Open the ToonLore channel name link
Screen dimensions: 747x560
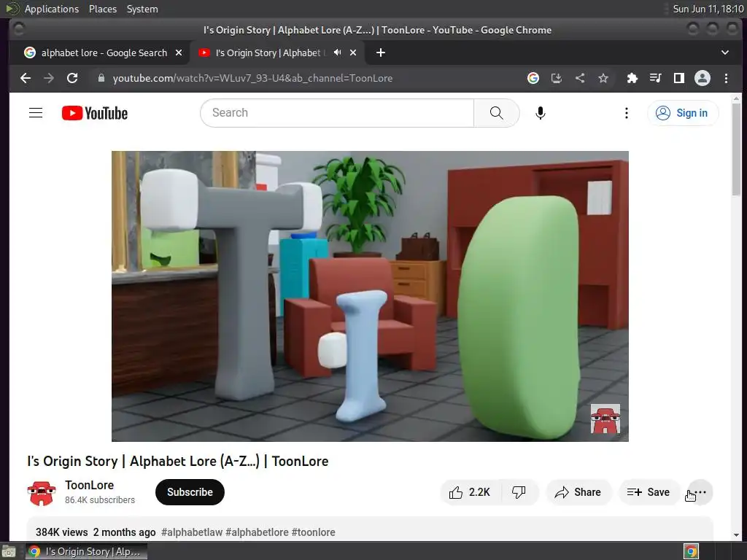click(x=90, y=485)
